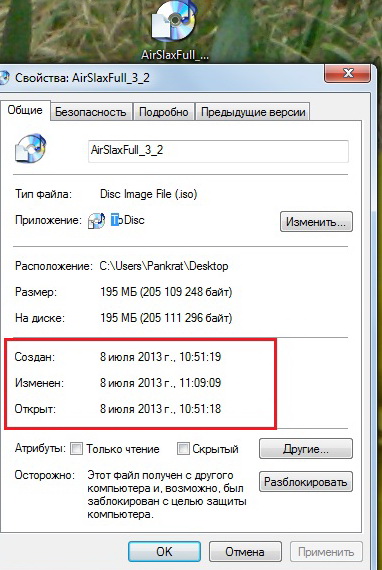Click the modified date ending 11:09:09
The height and width of the screenshot is (570, 382).
160,383
